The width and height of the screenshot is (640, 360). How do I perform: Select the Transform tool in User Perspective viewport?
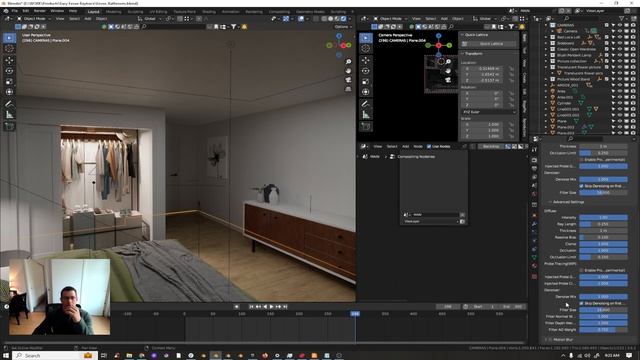coord(9,92)
